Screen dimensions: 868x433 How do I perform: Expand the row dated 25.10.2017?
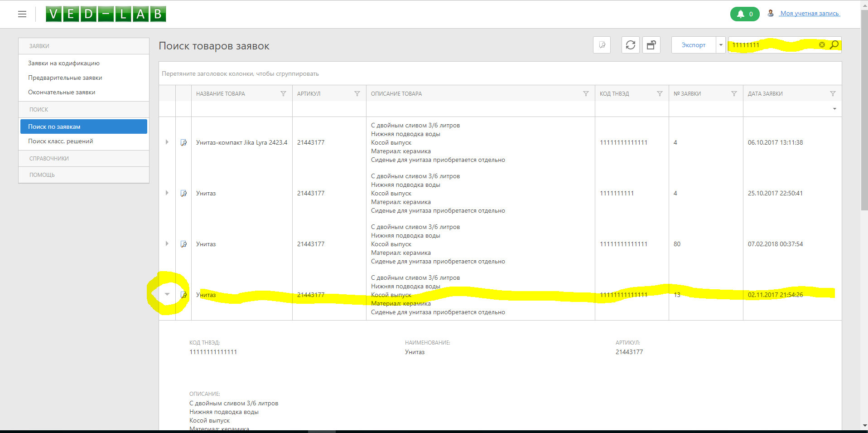tap(167, 193)
